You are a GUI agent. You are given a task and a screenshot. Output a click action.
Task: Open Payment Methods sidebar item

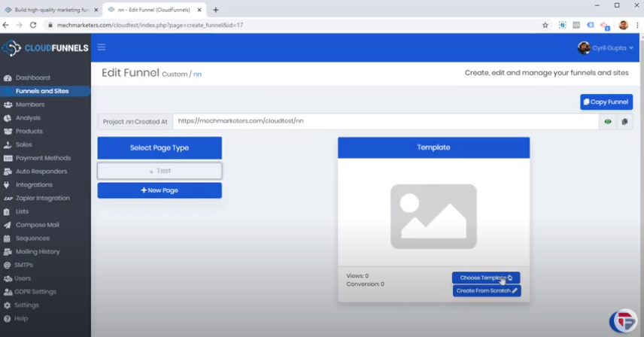tap(43, 158)
